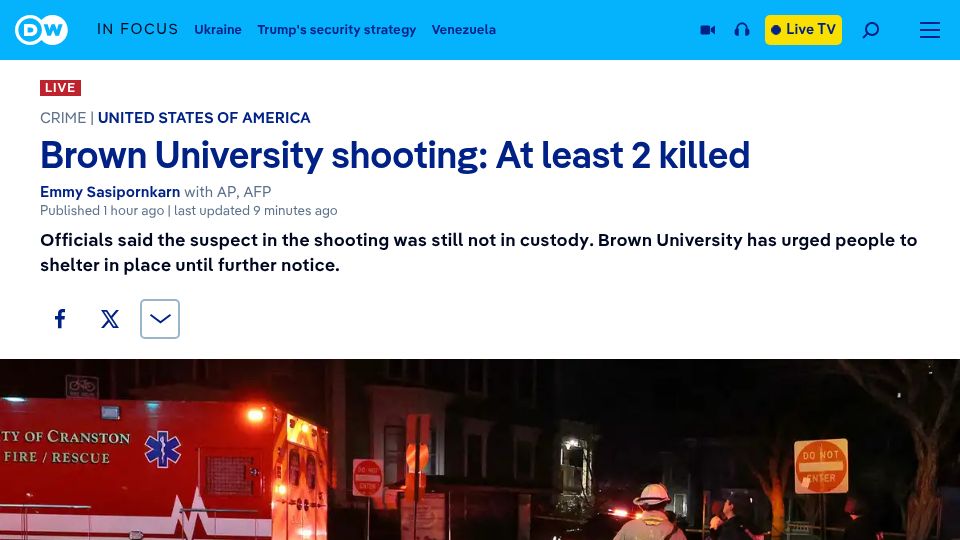
Task: Open author Emmy Sasipornkarn's page
Action: coord(110,192)
